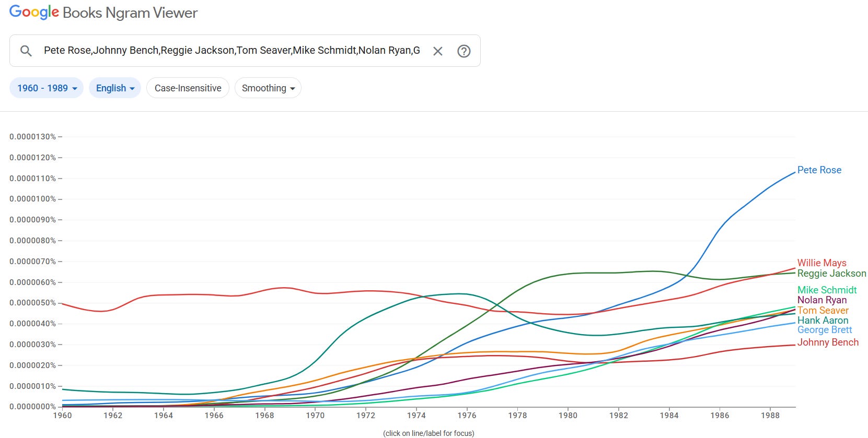Select the Hank Aaron legend label

click(823, 320)
